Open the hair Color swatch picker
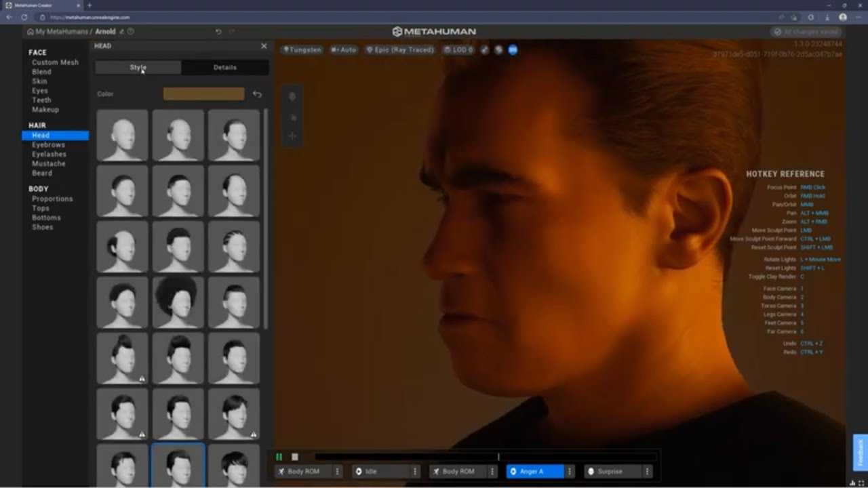 204,94
